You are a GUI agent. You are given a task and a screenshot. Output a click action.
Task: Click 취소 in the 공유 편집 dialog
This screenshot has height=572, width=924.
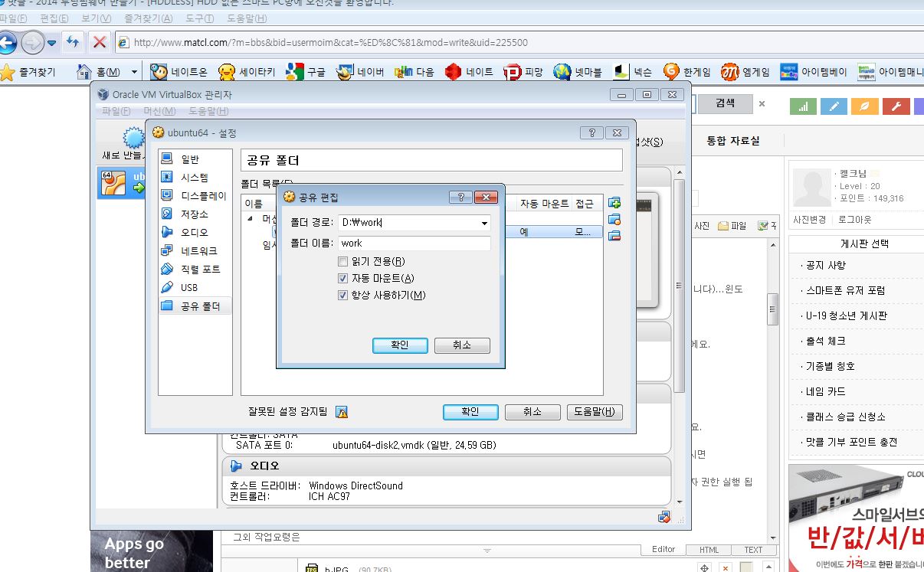tap(461, 345)
